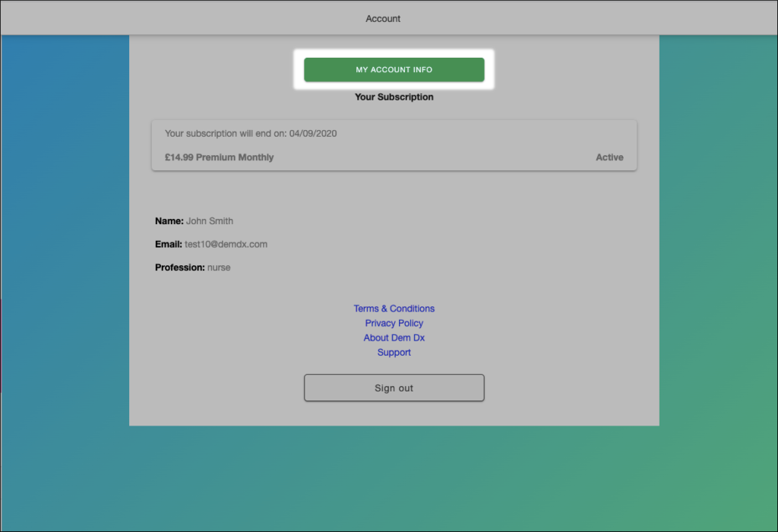Click the Name field label

[169, 221]
